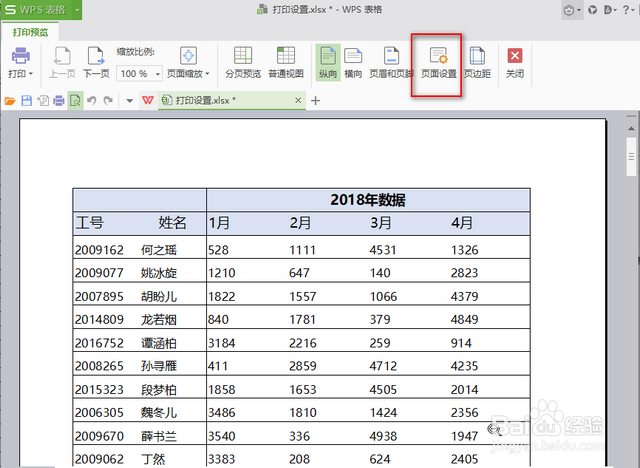This screenshot has width=640, height=468.
Task: Open the 100 % zoom ratio combo box
Action: (x=139, y=74)
